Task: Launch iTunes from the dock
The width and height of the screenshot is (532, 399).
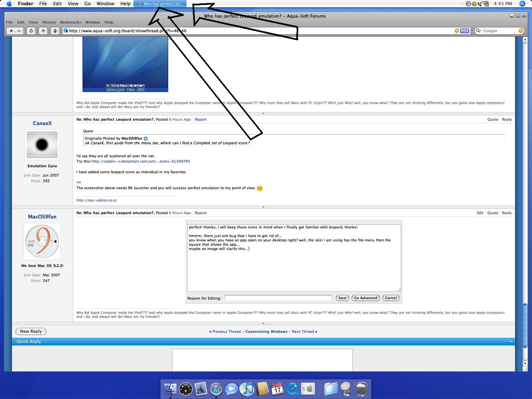Action: (x=247, y=389)
